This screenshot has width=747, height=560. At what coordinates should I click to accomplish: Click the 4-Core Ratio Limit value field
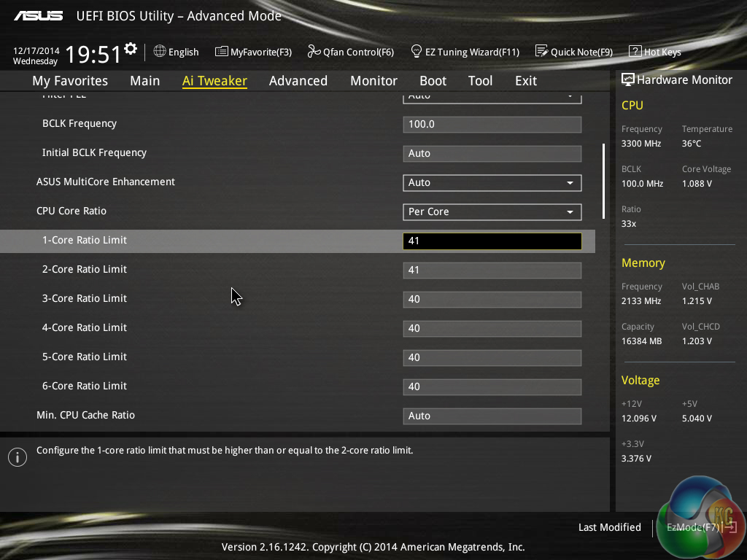point(492,329)
